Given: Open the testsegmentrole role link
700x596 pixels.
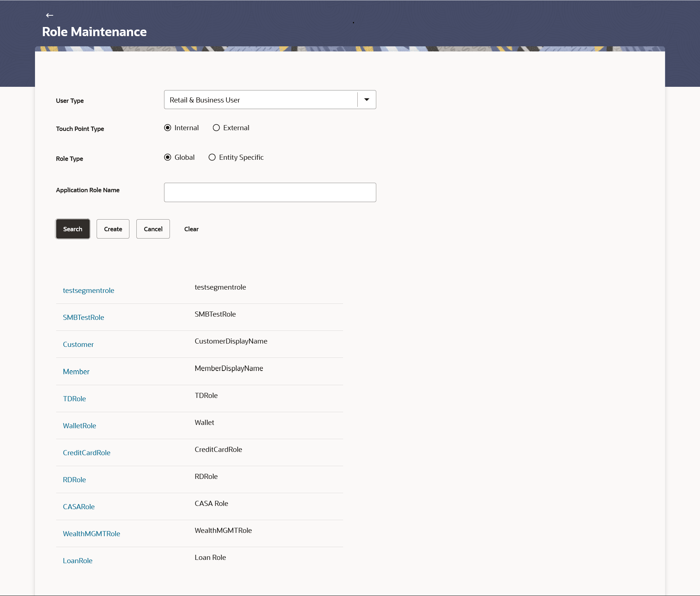Looking at the screenshot, I should click(x=89, y=290).
